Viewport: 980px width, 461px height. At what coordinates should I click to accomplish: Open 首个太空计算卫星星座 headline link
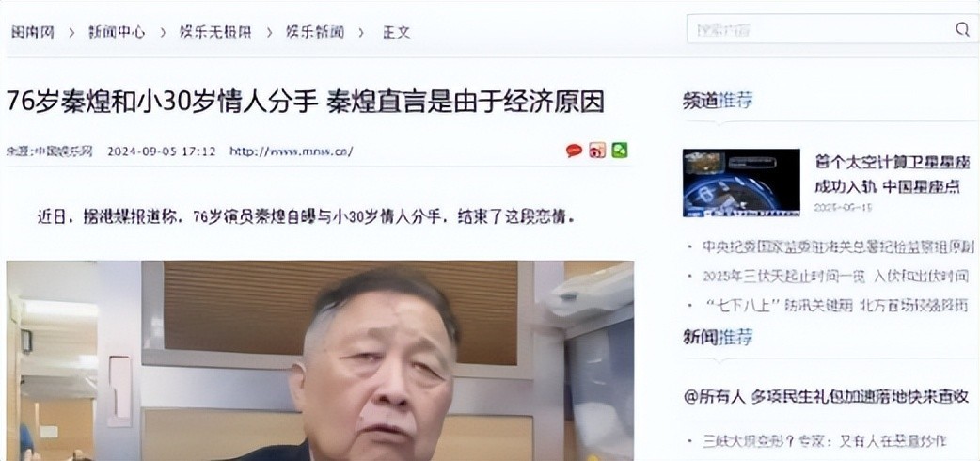(887, 174)
